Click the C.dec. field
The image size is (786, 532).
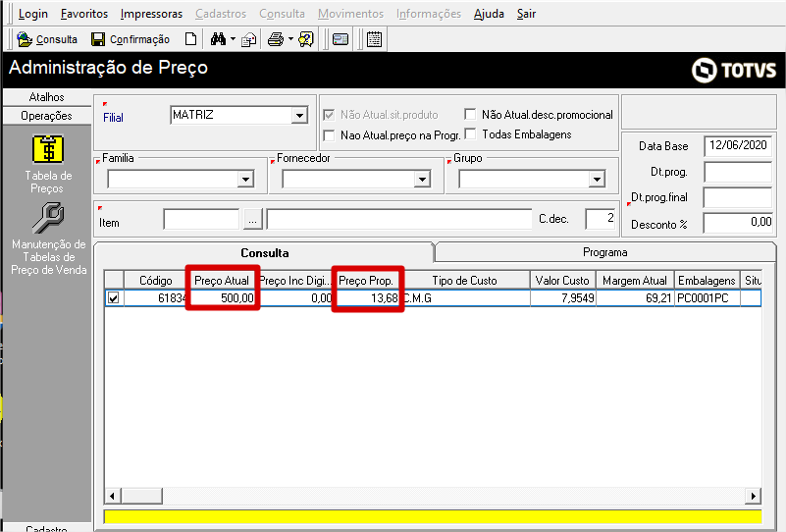[x=600, y=219]
